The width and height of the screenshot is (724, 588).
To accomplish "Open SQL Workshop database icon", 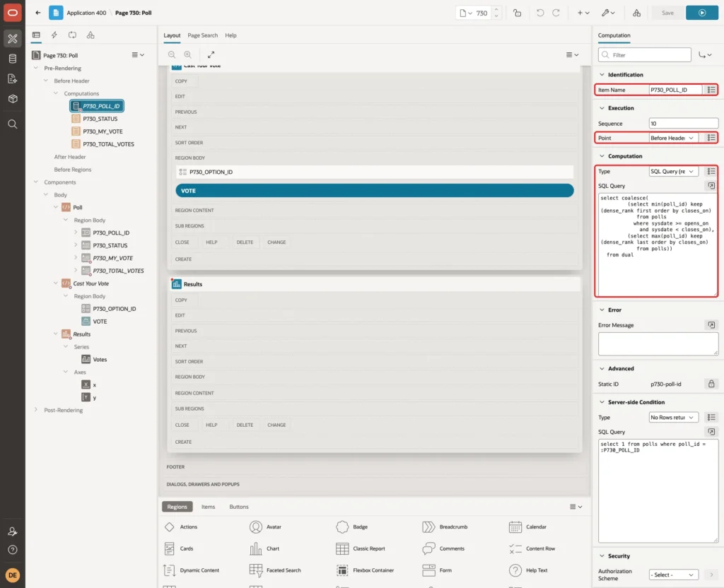I will point(13,59).
